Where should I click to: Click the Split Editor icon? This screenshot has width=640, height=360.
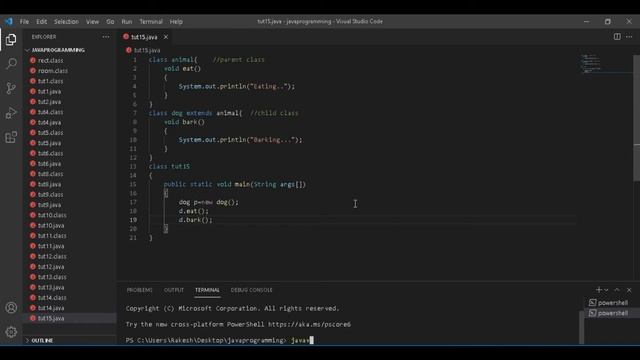617,37
